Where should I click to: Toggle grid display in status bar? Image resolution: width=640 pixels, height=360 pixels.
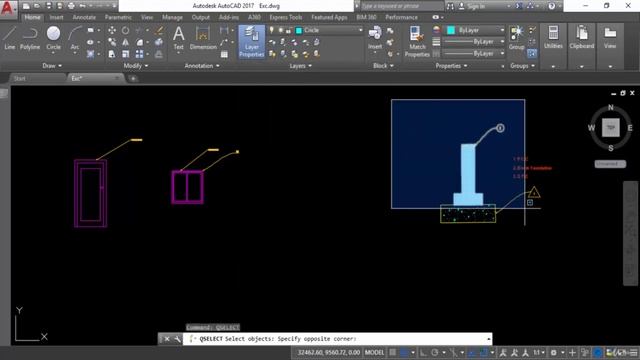coord(393,352)
